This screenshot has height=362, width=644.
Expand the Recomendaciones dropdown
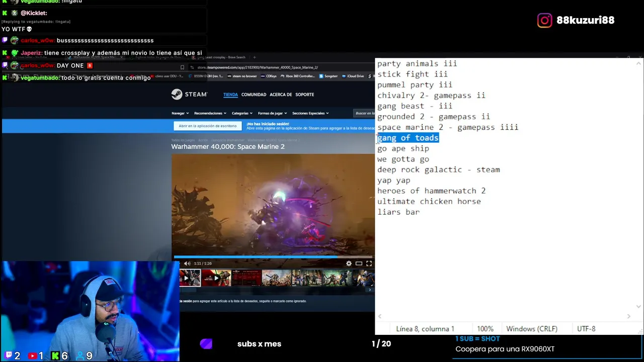coord(210,113)
